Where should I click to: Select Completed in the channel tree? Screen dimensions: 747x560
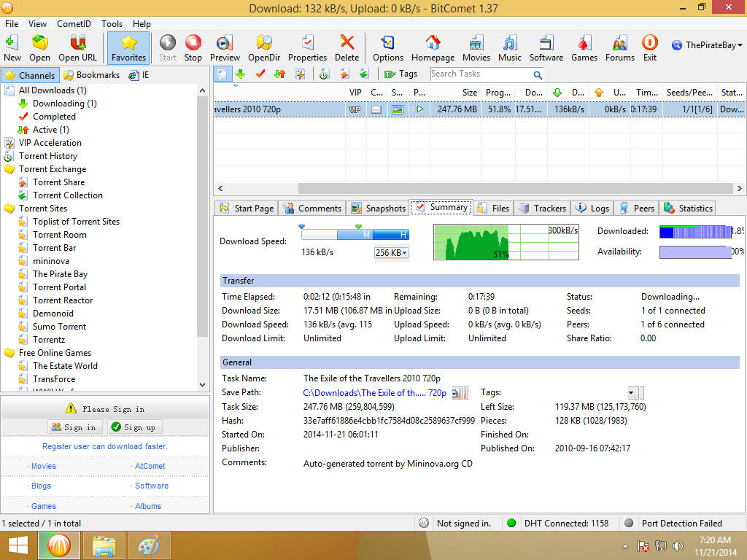click(x=54, y=117)
